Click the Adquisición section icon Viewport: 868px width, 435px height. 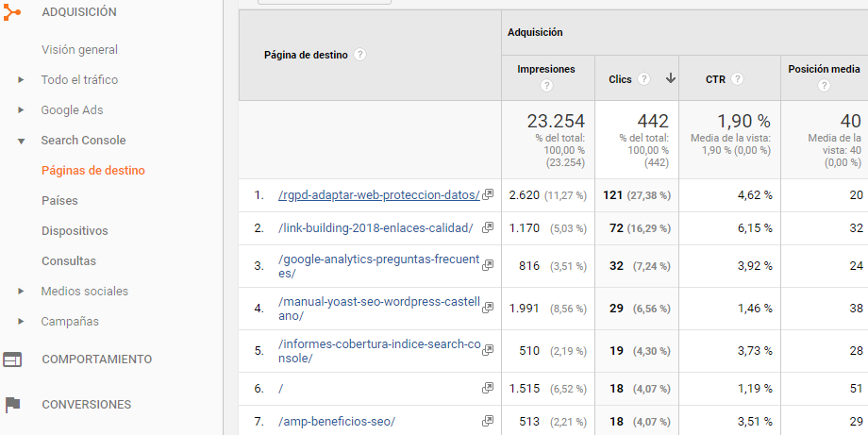(11, 12)
